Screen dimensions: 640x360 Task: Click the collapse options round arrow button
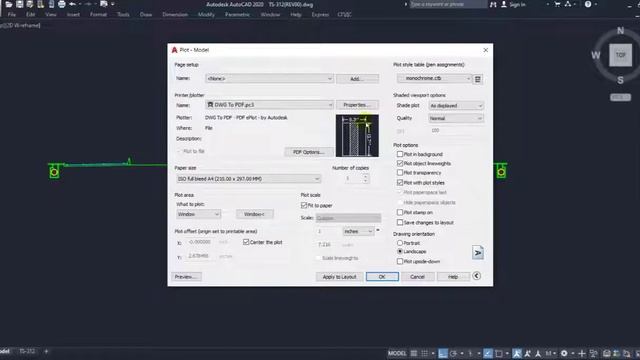click(x=476, y=276)
